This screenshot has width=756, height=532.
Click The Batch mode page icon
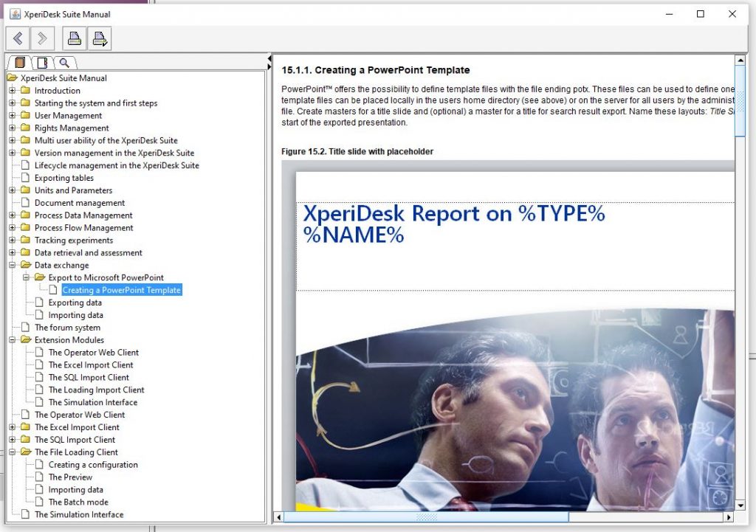click(x=40, y=502)
